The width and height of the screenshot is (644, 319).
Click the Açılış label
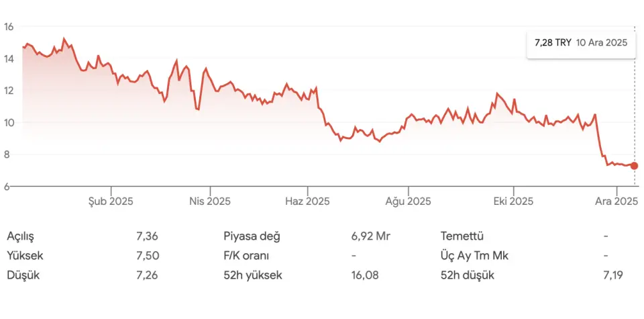20,236
